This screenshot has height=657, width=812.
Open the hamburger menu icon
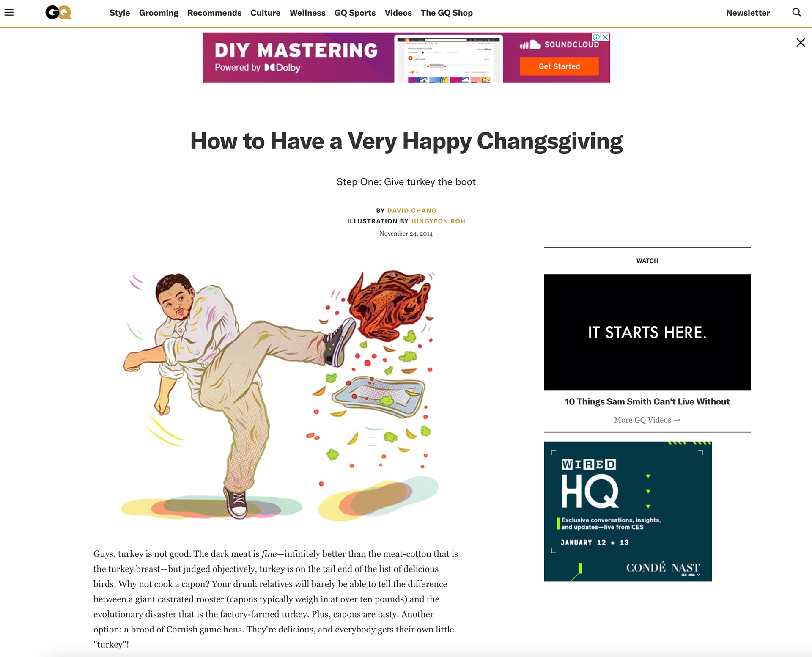tap(9, 13)
